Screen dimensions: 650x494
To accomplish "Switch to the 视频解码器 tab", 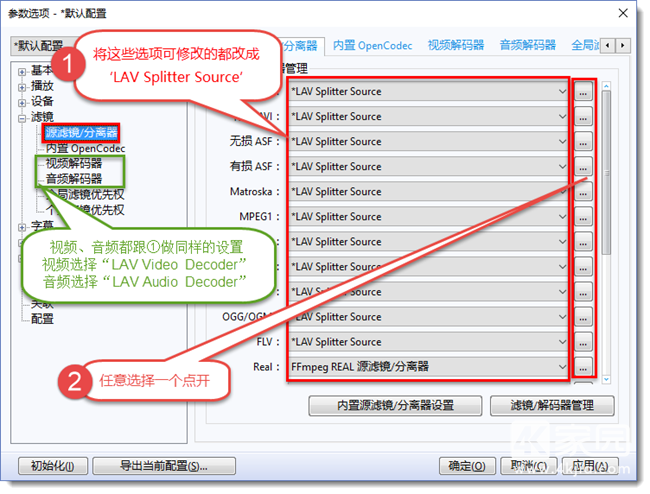I will [455, 45].
